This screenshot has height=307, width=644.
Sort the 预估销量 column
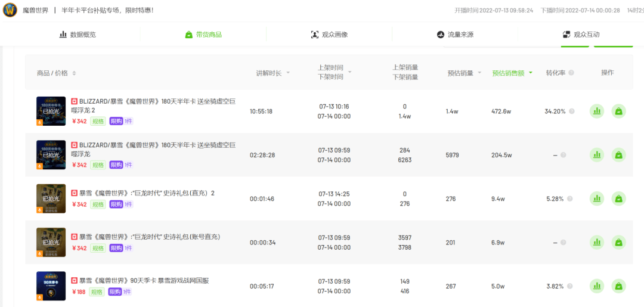[x=479, y=73]
